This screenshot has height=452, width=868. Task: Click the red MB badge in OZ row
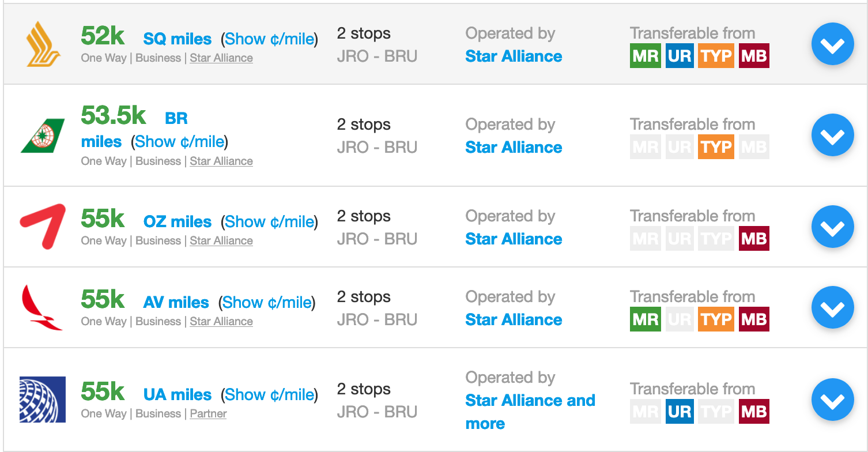click(754, 239)
